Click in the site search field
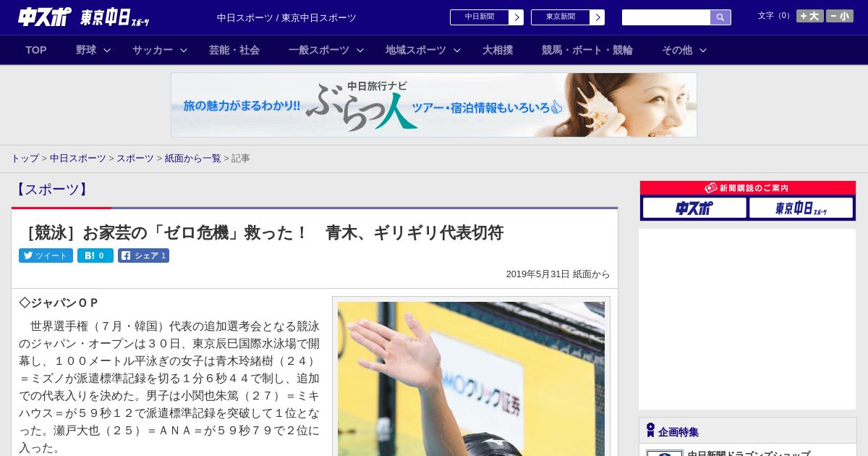 coord(666,17)
